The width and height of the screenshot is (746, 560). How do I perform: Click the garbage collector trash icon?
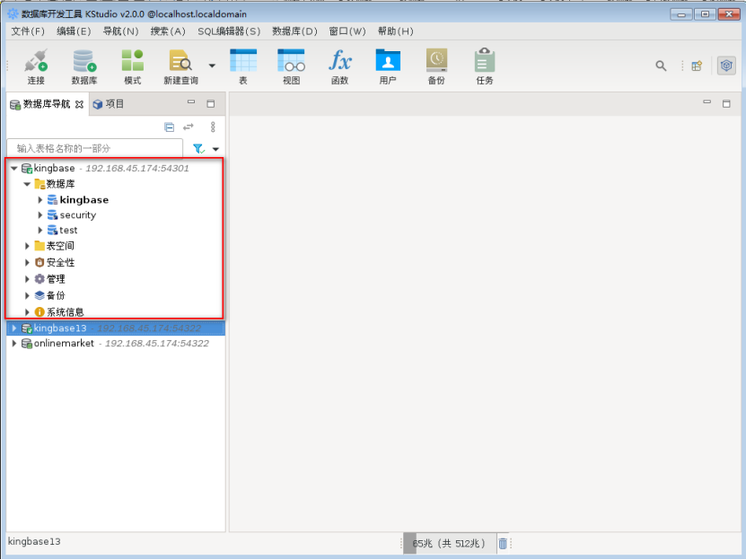tap(503, 543)
